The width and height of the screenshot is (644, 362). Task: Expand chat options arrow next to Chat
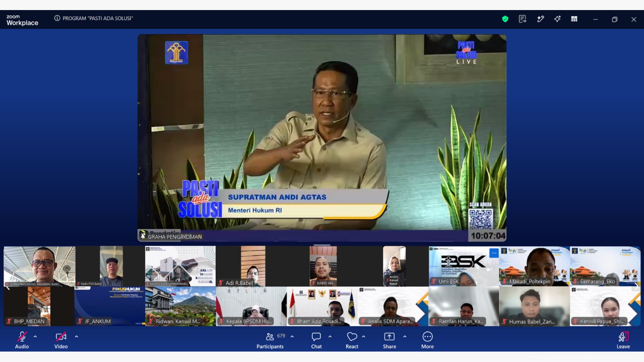[330, 337]
